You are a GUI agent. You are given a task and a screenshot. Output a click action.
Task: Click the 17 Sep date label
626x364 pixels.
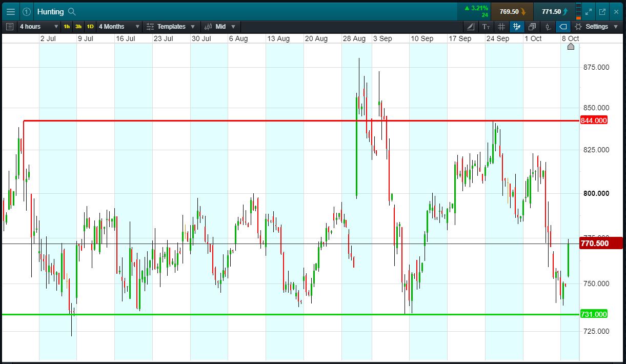460,38
